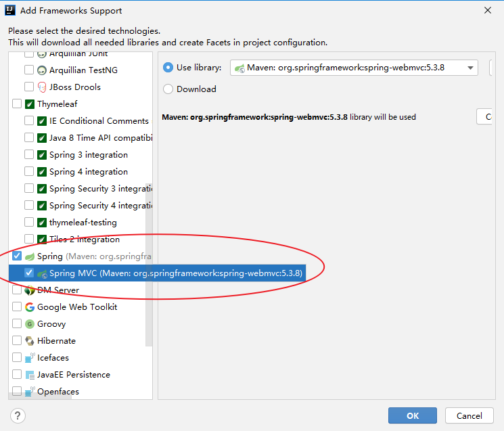This screenshot has height=431, width=504.
Task: Select the Openfaces row
Action: coord(81,392)
